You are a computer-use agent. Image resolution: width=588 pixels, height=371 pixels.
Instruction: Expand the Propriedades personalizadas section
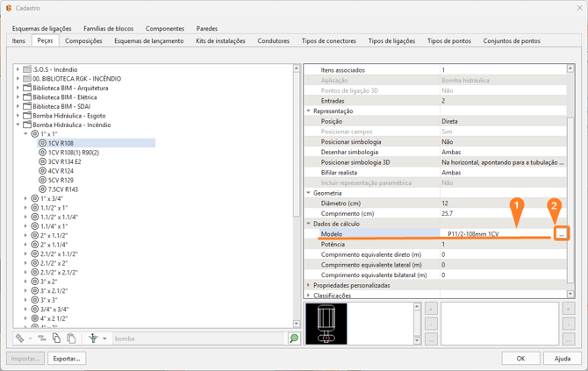309,285
